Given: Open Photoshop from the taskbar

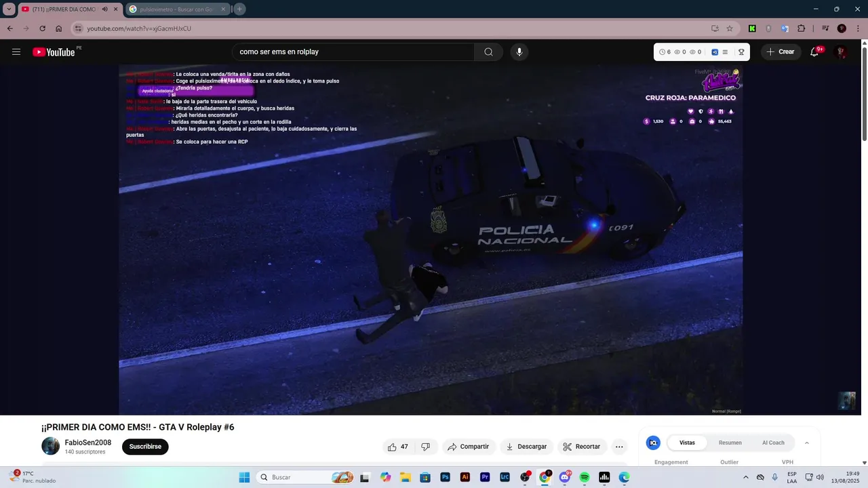Looking at the screenshot, I should (446, 477).
